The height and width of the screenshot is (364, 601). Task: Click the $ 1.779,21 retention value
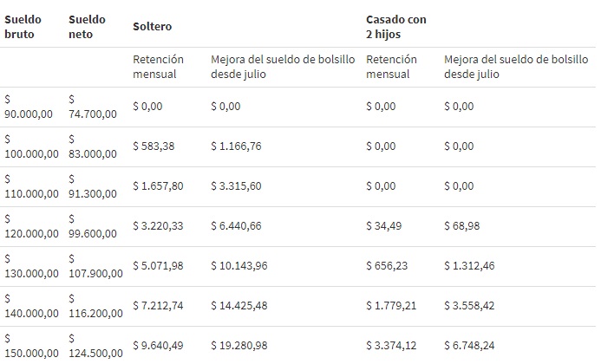pos(393,305)
